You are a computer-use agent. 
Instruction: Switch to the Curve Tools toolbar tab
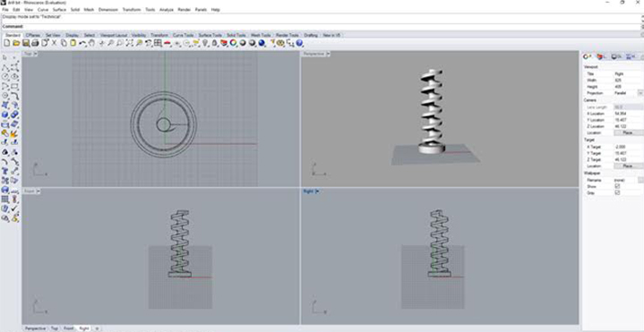pos(184,35)
